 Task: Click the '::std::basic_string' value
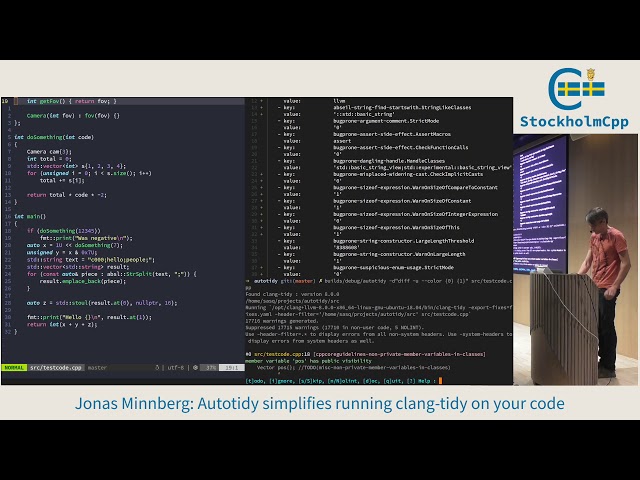tap(364, 114)
